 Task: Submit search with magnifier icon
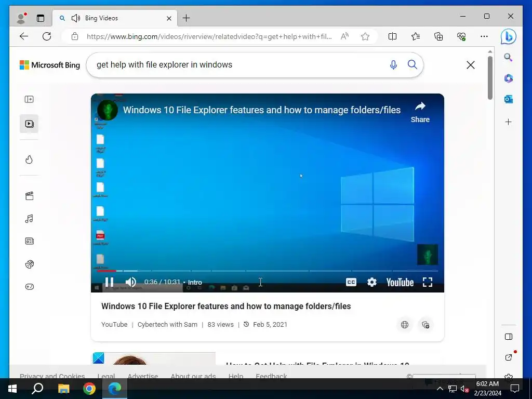click(x=412, y=64)
